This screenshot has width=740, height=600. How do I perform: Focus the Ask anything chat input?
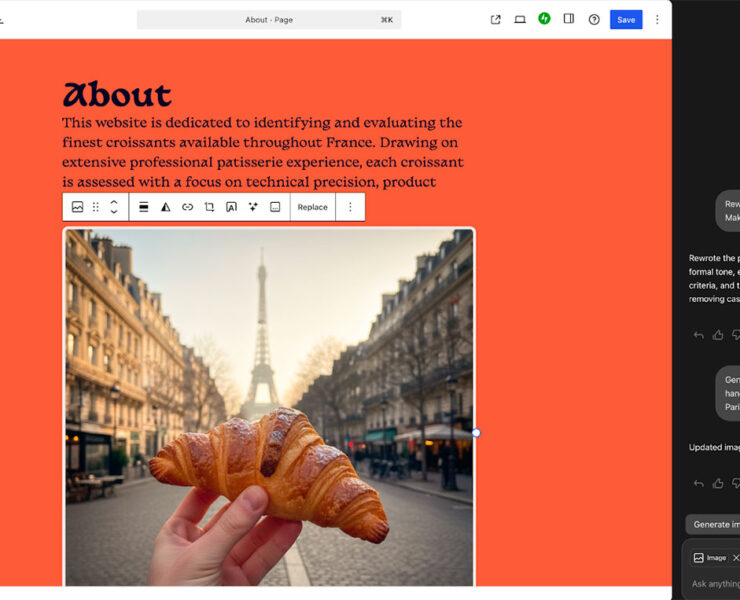[x=715, y=584]
